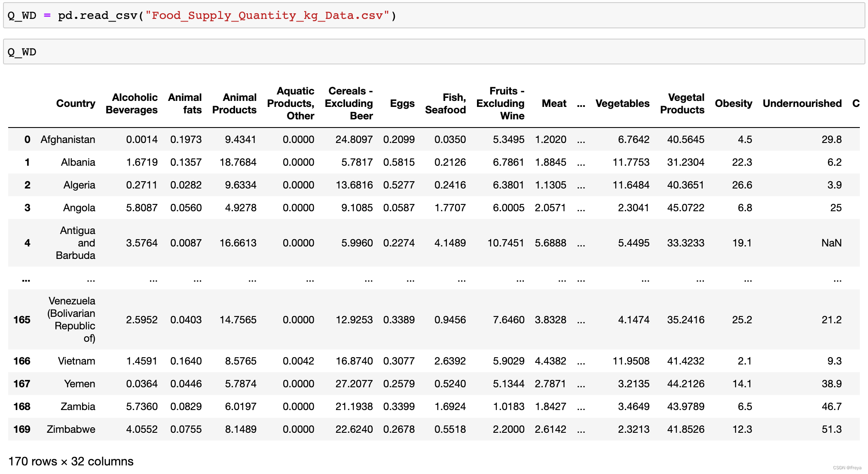
Task: Select the Antigua and Barbuda cell
Action: click(76, 243)
